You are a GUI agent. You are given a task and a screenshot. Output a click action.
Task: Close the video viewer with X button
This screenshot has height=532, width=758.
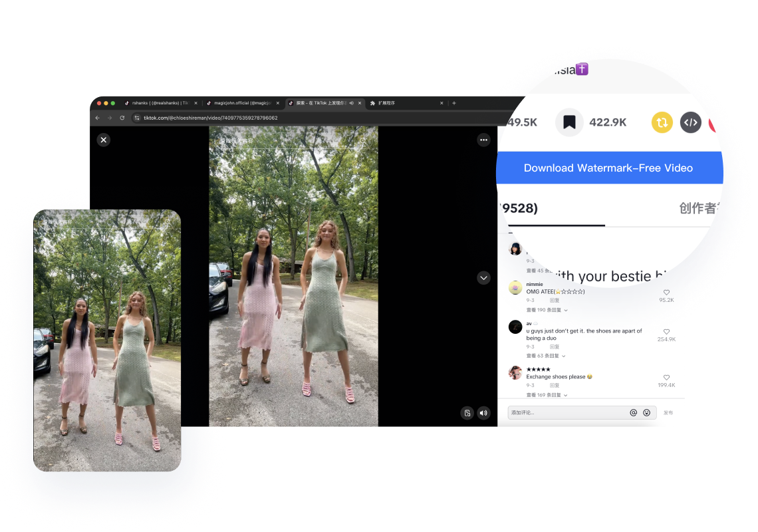pyautogui.click(x=103, y=140)
